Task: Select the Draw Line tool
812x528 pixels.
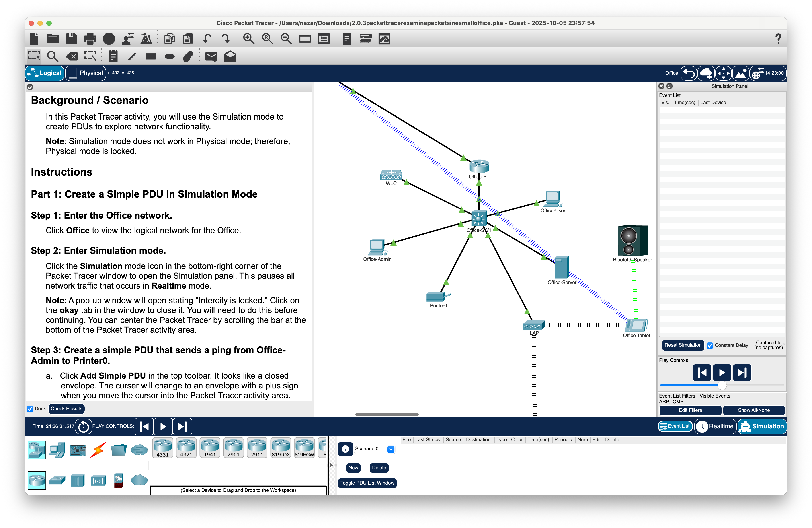Action: 132,56
